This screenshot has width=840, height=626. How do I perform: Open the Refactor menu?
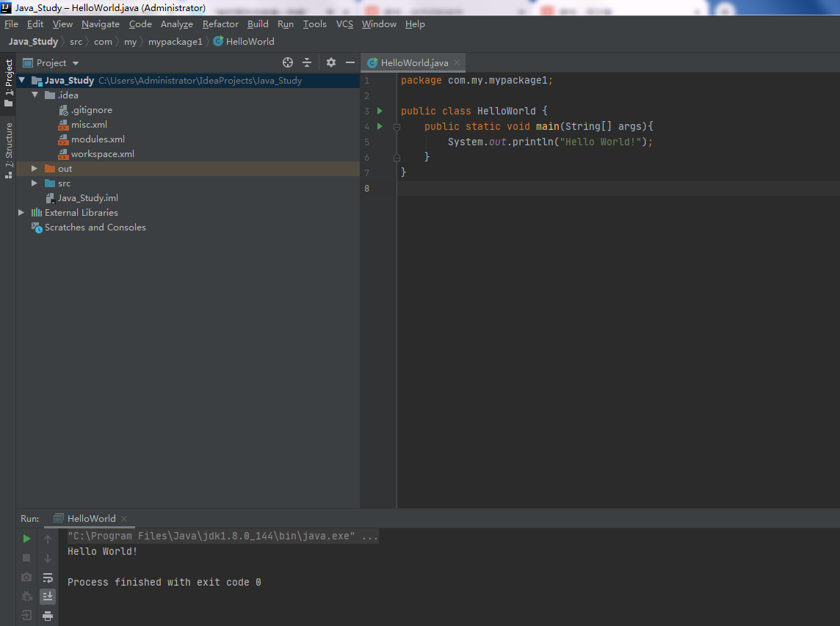pos(221,24)
